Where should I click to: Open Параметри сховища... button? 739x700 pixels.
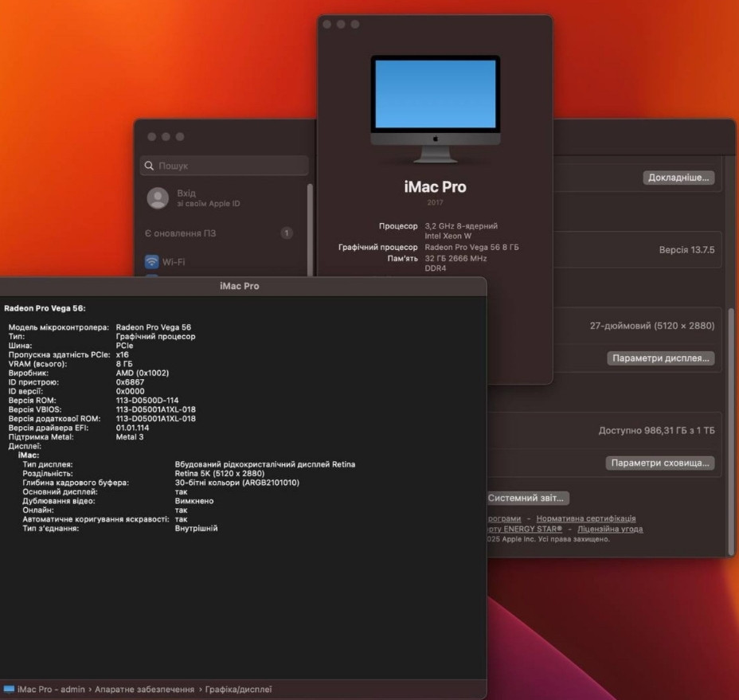[x=660, y=463]
